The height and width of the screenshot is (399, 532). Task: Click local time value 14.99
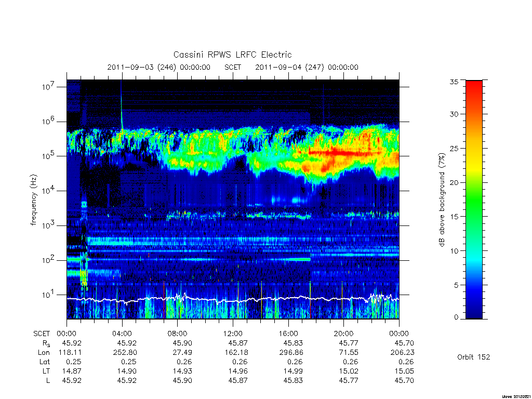pyautogui.click(x=293, y=371)
